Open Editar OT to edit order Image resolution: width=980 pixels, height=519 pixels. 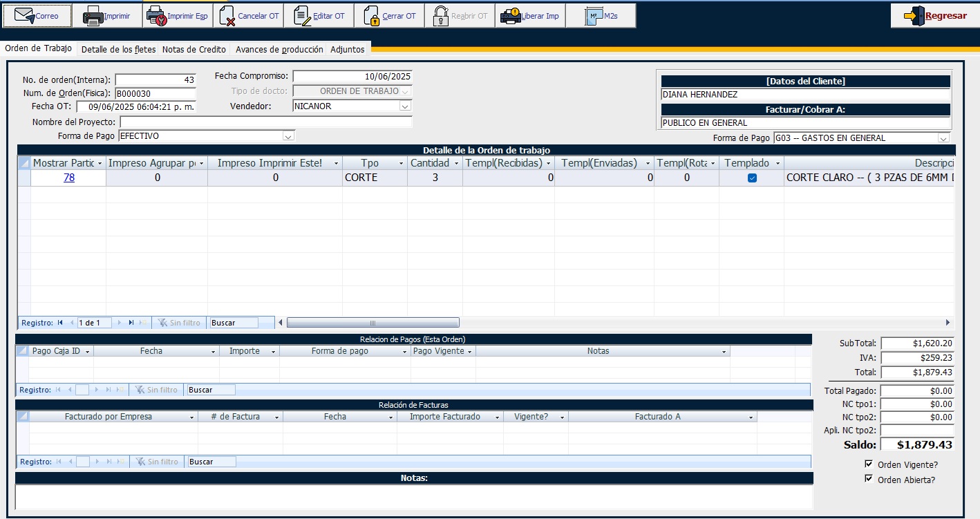(302, 16)
